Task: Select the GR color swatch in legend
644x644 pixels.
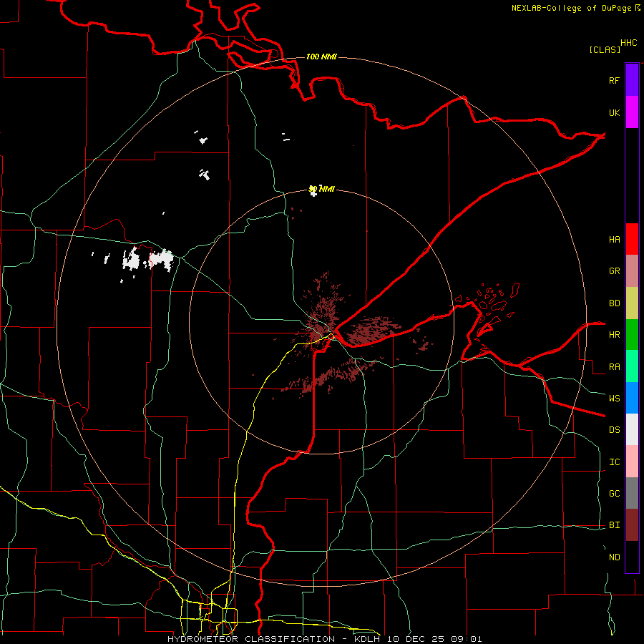Action: [x=632, y=271]
